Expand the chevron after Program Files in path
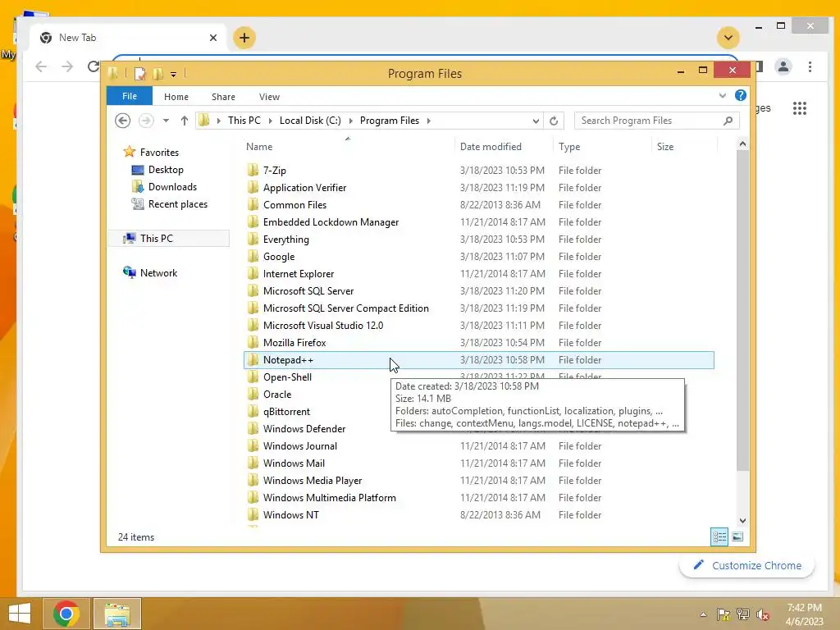840x630 pixels. (x=428, y=121)
